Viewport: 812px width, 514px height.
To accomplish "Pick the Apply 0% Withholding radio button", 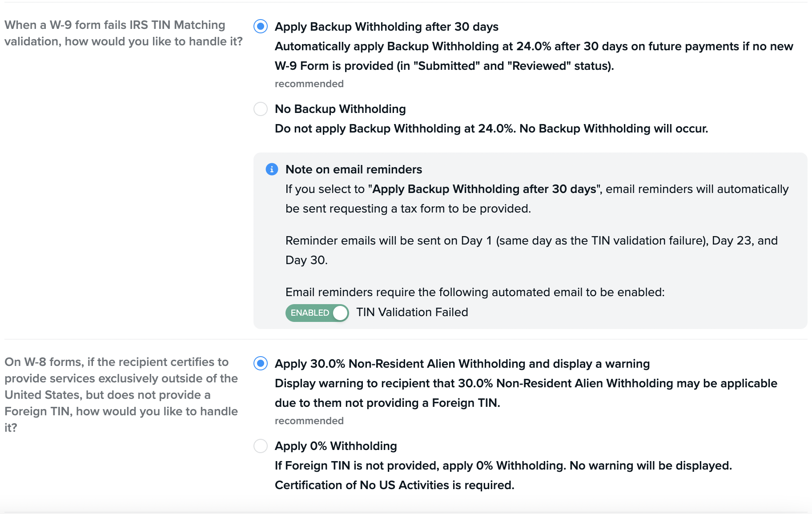I will 261,446.
